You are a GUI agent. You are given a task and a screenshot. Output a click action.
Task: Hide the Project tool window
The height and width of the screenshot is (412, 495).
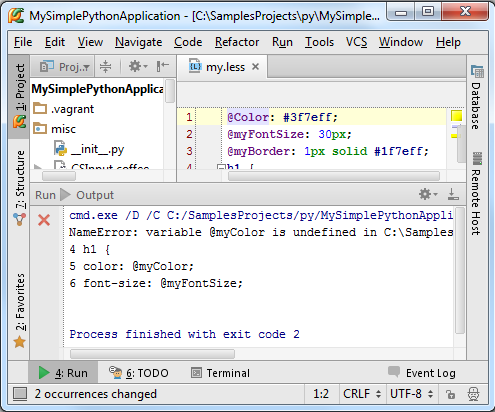click(163, 66)
